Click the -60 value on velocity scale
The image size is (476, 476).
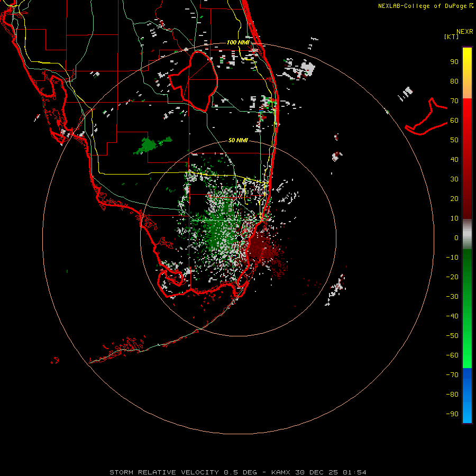tap(452, 355)
